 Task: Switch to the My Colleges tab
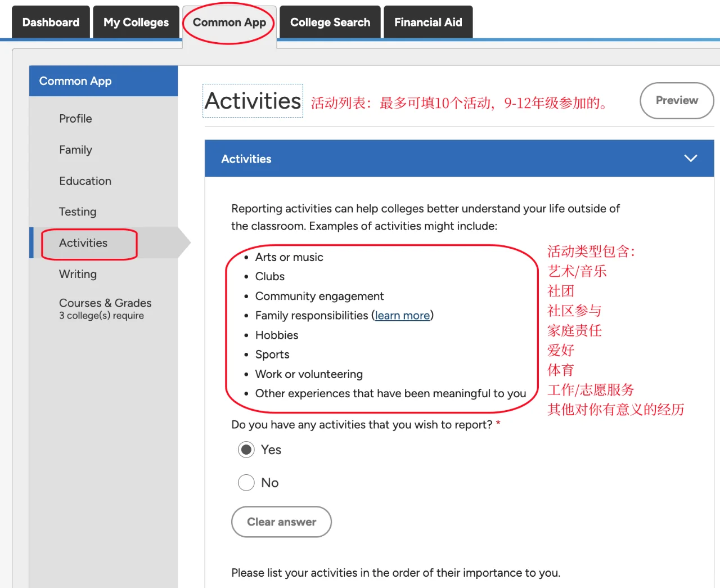pyautogui.click(x=136, y=22)
